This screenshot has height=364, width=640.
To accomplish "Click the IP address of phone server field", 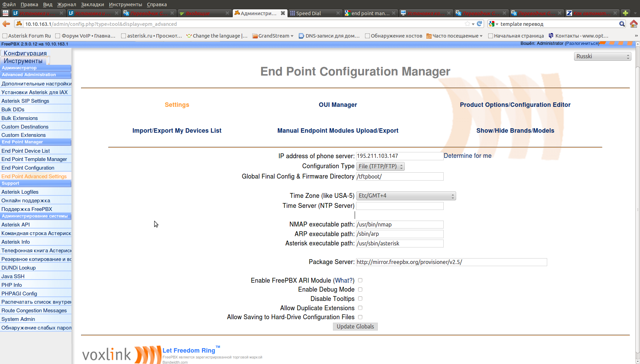I will [x=399, y=156].
